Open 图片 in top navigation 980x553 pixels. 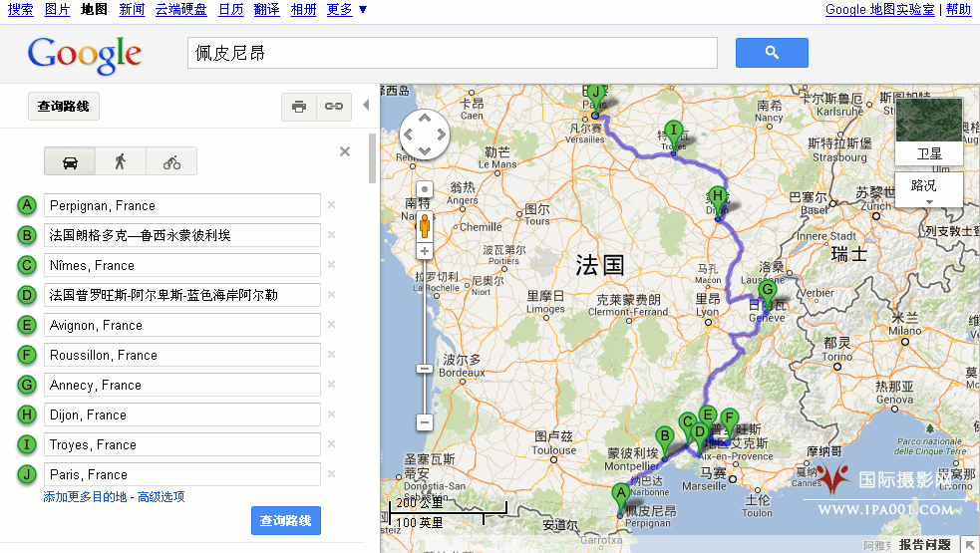[58, 9]
